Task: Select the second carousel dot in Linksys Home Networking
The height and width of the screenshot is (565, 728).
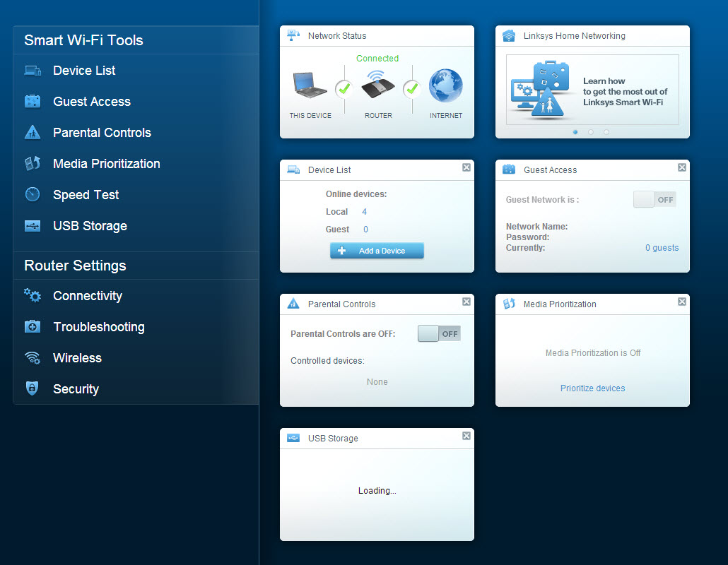Action: (591, 132)
